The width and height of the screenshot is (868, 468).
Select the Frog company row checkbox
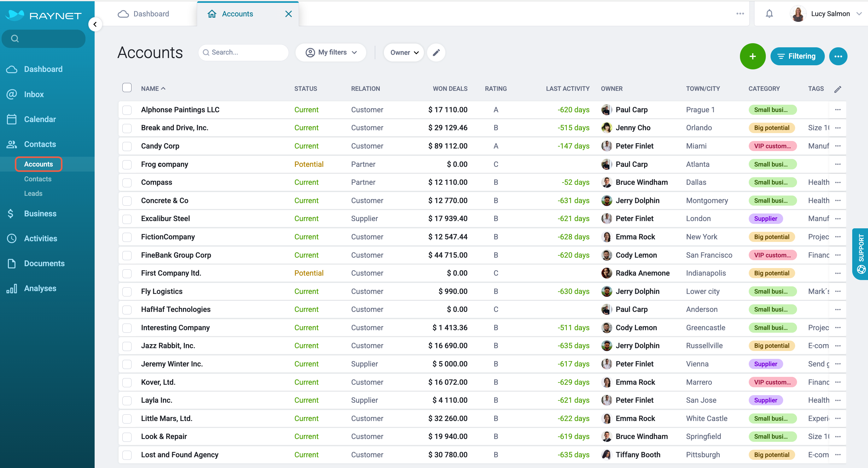click(127, 164)
